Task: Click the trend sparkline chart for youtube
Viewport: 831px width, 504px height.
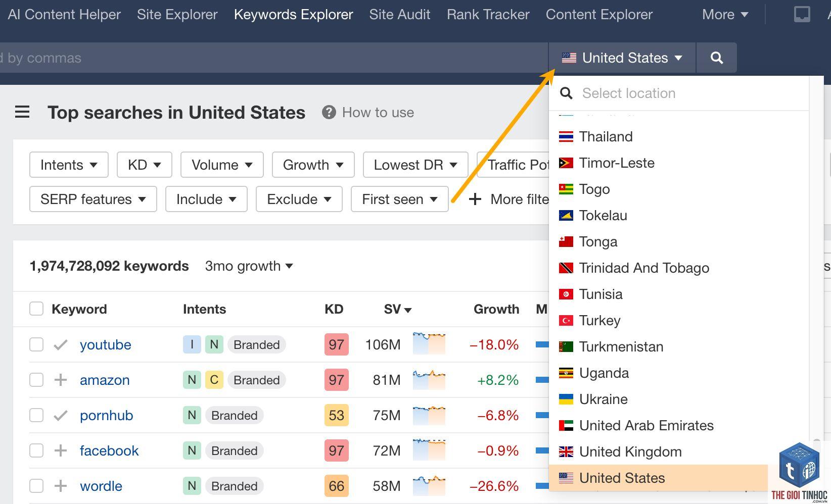Action: [429, 343]
